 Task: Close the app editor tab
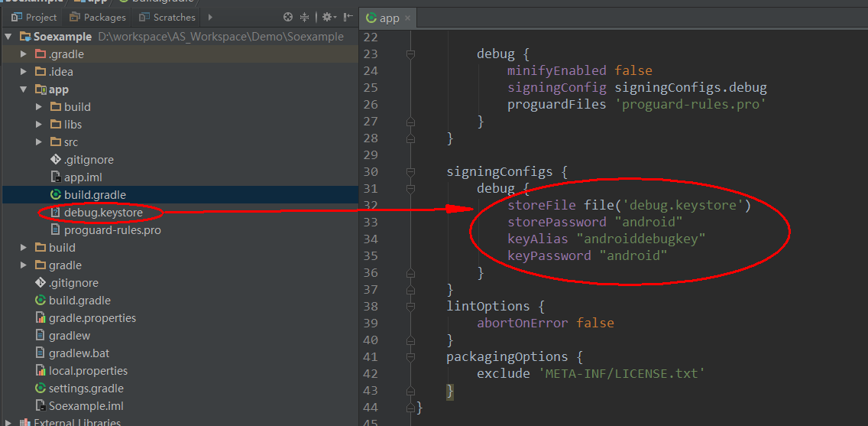pos(408,18)
